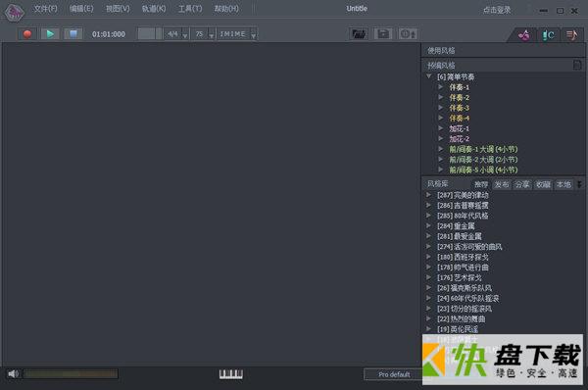This screenshot has height=390, width=588.
Task: Click the Pro default button
Action: click(394, 374)
